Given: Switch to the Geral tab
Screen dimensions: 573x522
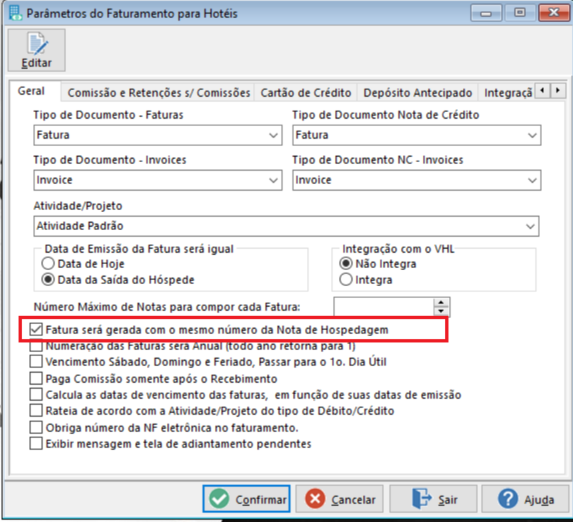Looking at the screenshot, I should tap(31, 91).
